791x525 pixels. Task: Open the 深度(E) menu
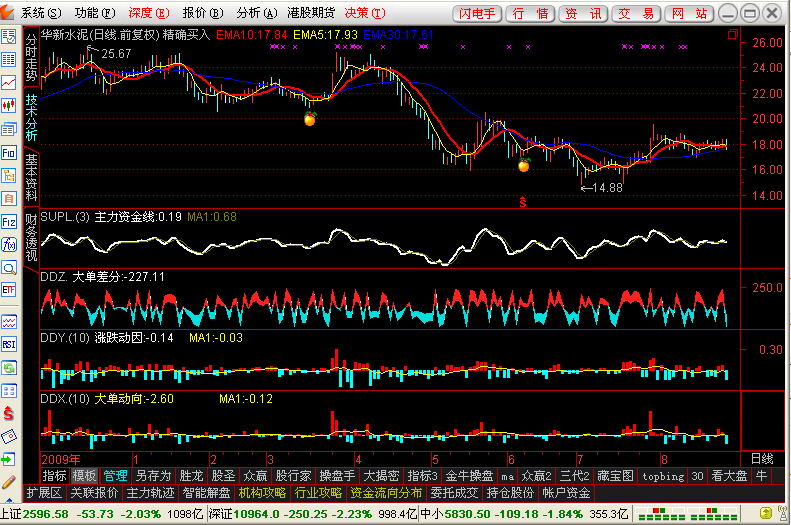coord(149,13)
